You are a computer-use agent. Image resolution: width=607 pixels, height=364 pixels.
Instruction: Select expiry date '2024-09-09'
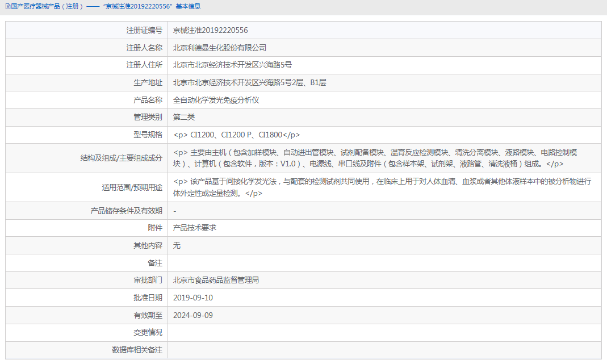tap(193, 315)
